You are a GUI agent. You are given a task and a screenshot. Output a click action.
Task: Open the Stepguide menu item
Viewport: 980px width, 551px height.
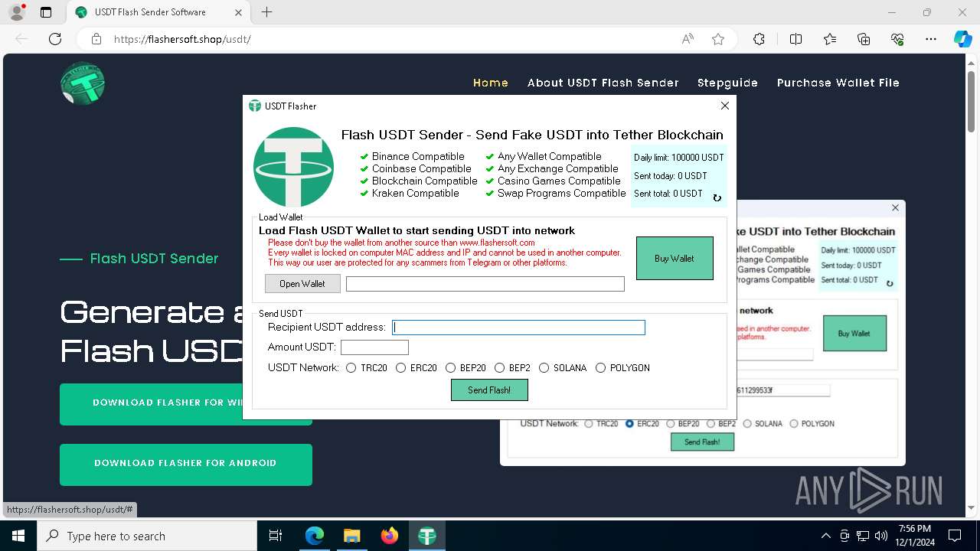[727, 83]
